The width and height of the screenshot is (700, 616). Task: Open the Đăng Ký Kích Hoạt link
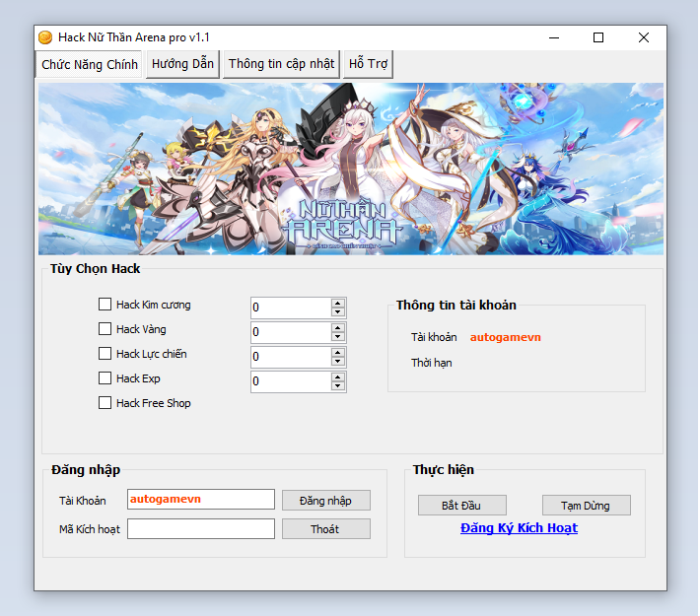click(519, 528)
